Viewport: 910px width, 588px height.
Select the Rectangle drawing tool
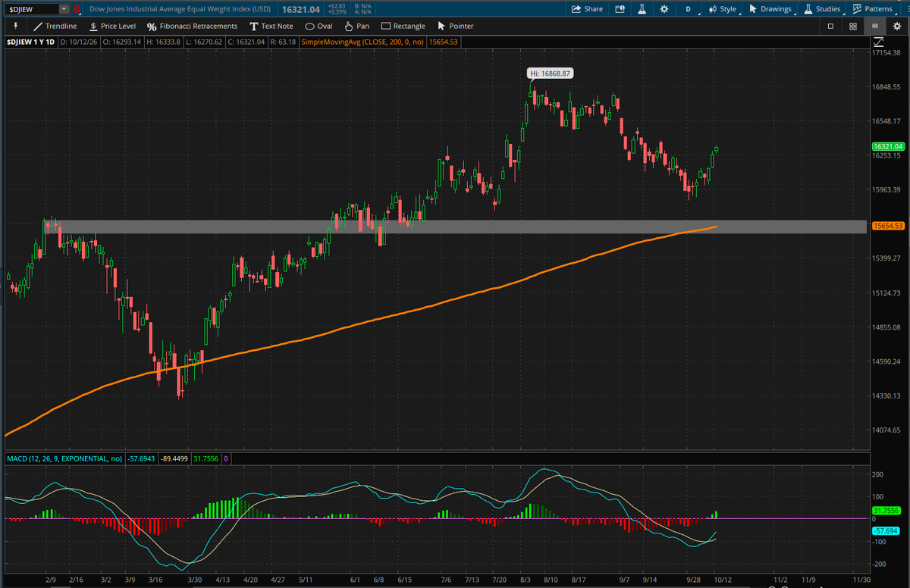click(403, 26)
